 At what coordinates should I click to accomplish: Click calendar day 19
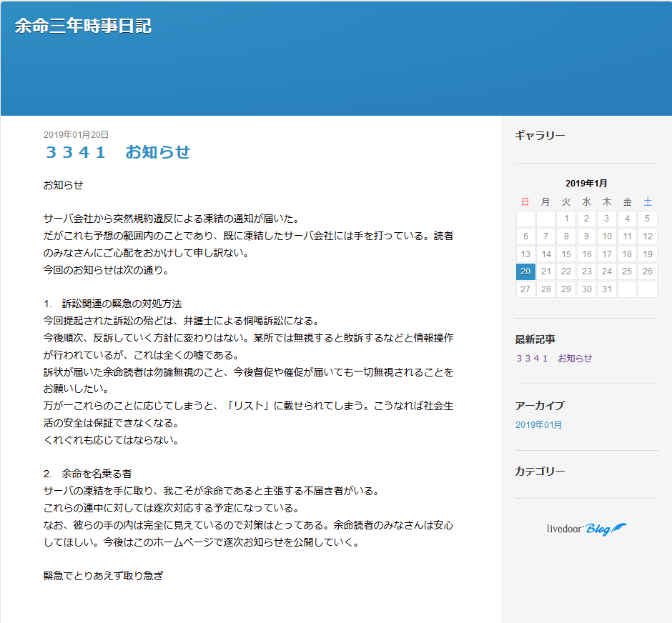(648, 254)
